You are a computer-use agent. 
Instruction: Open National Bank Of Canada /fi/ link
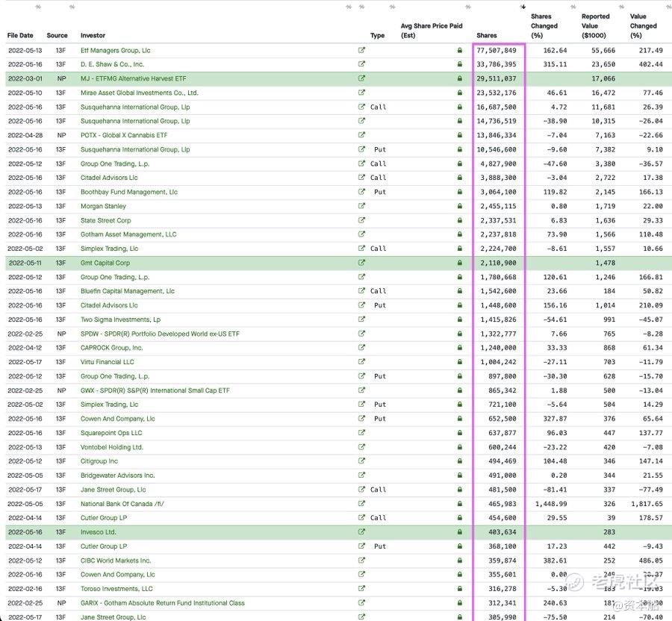(122, 504)
